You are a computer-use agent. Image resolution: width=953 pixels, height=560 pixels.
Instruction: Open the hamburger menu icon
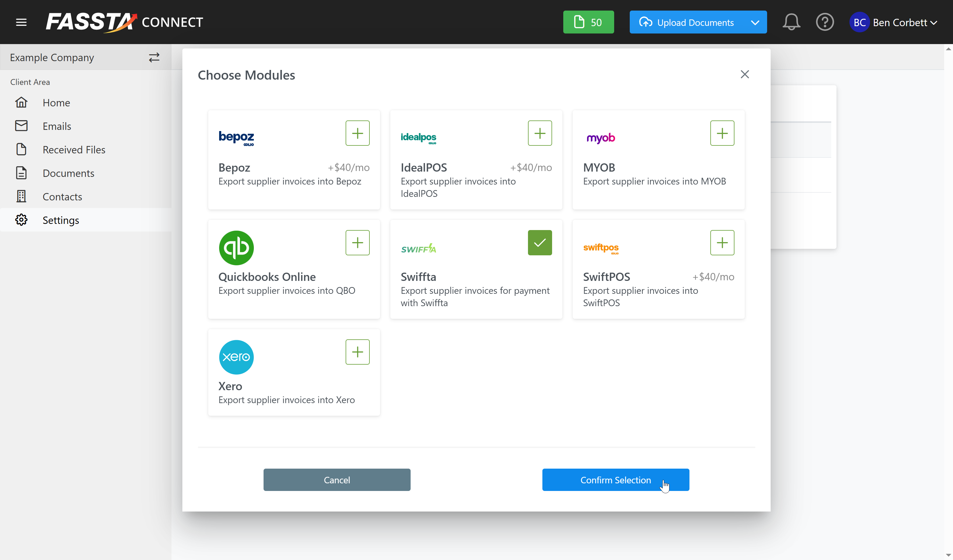point(21,22)
